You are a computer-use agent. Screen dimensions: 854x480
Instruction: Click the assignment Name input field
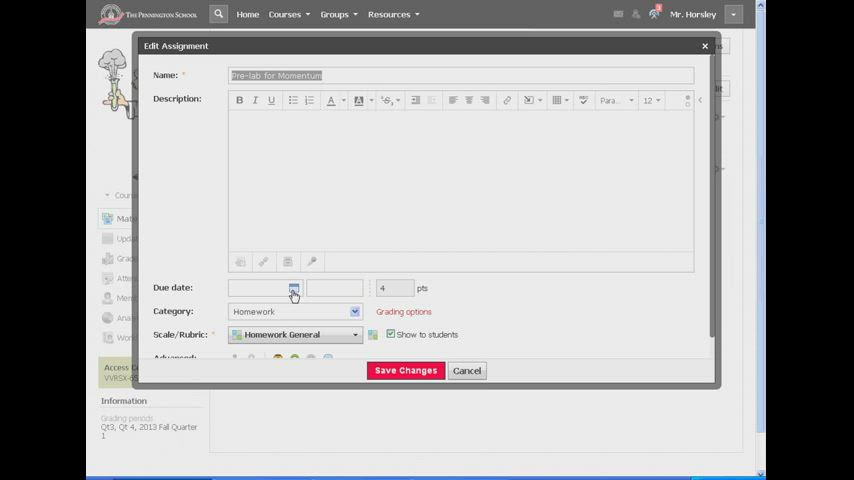click(x=460, y=76)
